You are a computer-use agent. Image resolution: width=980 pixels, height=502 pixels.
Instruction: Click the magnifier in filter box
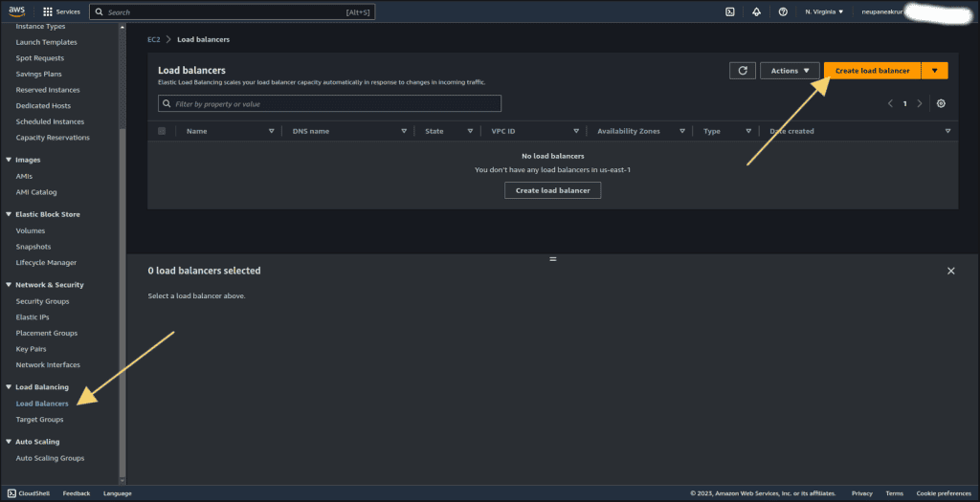click(x=167, y=103)
